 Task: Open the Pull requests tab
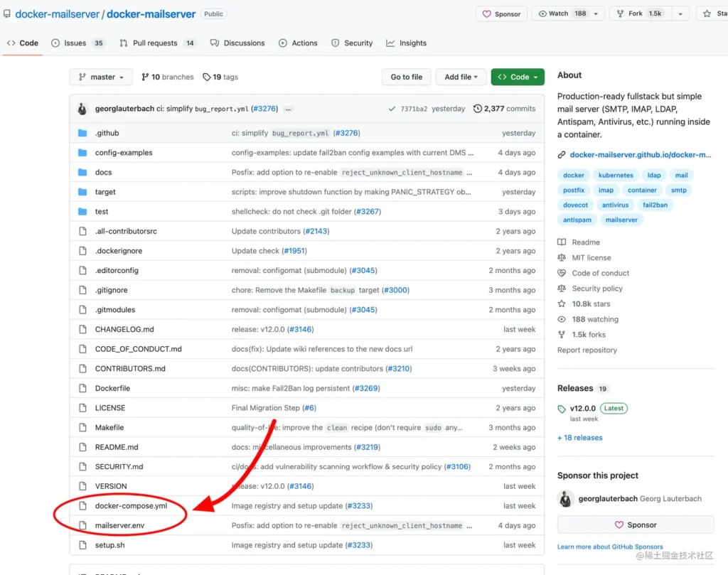157,43
